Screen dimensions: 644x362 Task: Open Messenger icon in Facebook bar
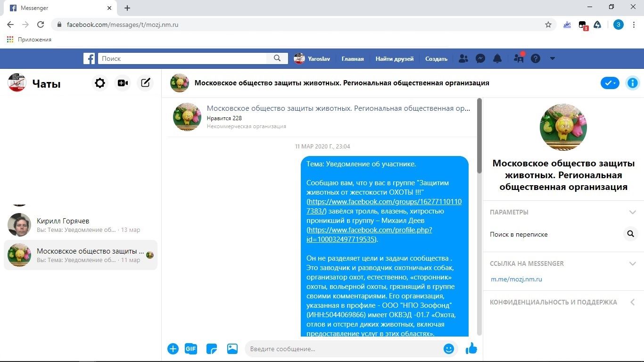[480, 58]
